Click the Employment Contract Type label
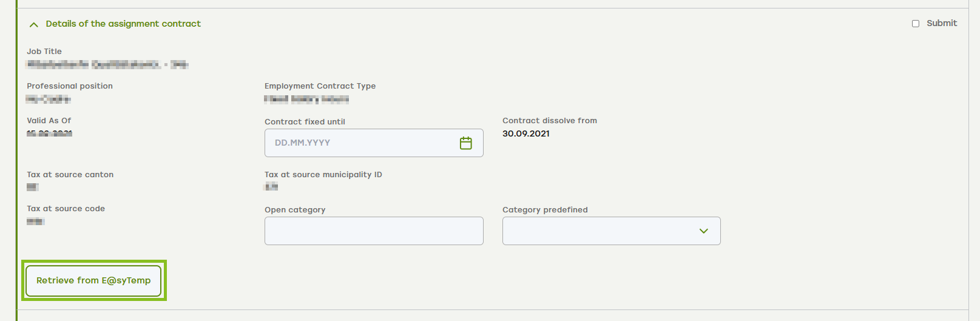 [320, 86]
